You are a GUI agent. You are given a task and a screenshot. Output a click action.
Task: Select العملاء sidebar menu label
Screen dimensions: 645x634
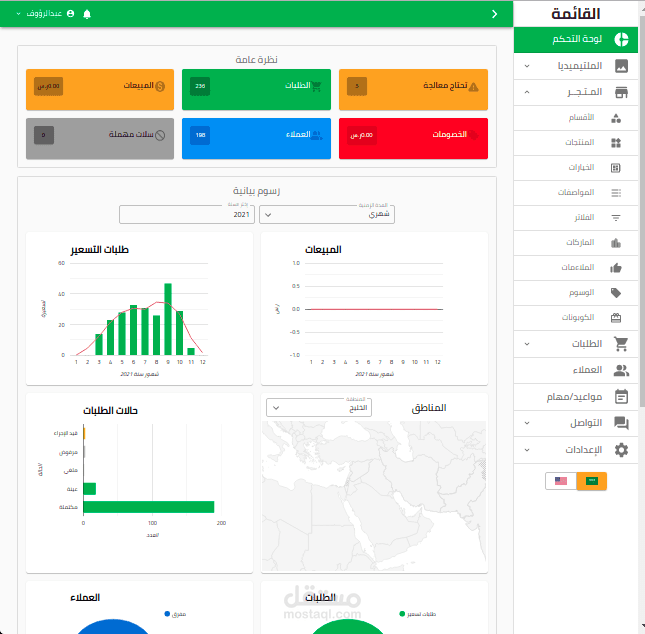[x=587, y=370]
